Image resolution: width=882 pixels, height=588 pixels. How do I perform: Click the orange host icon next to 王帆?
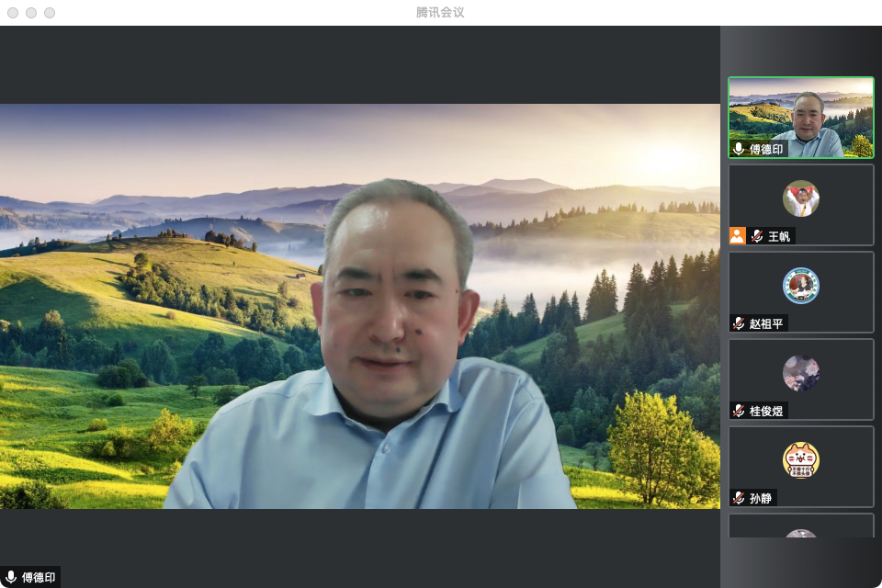pyautogui.click(x=738, y=236)
